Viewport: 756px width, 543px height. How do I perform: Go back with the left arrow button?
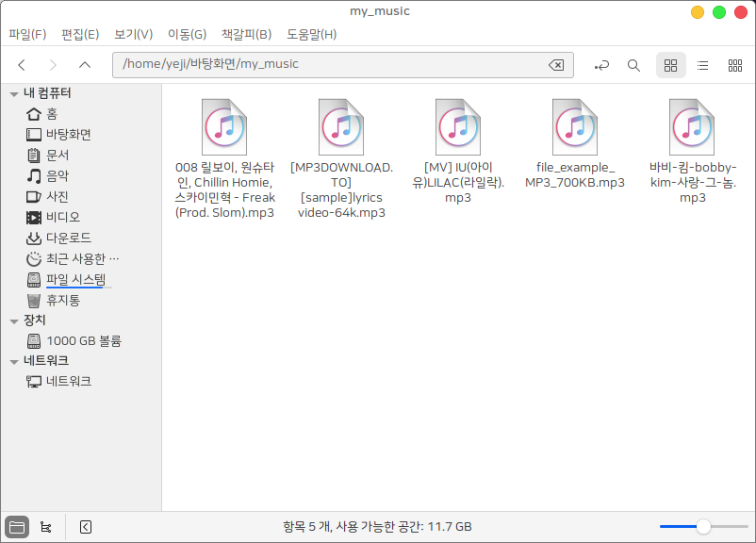22,65
